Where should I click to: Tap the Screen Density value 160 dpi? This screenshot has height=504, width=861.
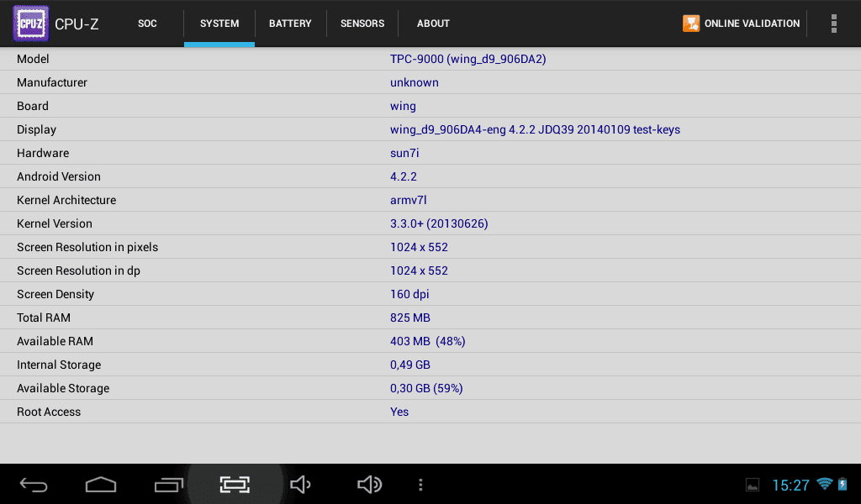[409, 295]
